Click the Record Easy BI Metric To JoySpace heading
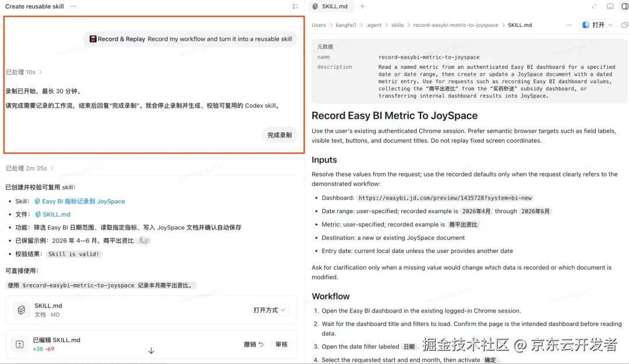 click(394, 115)
